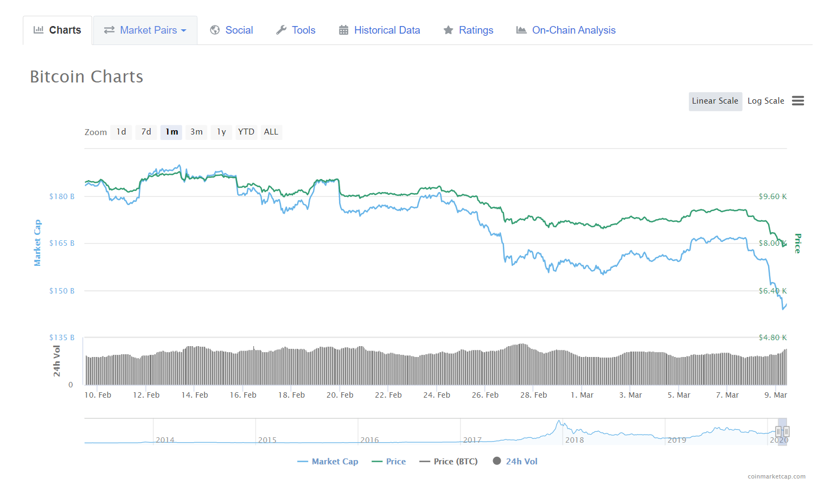Click 2015 label in navigator timeline
This screenshot has height=504, width=837.
[x=267, y=440]
